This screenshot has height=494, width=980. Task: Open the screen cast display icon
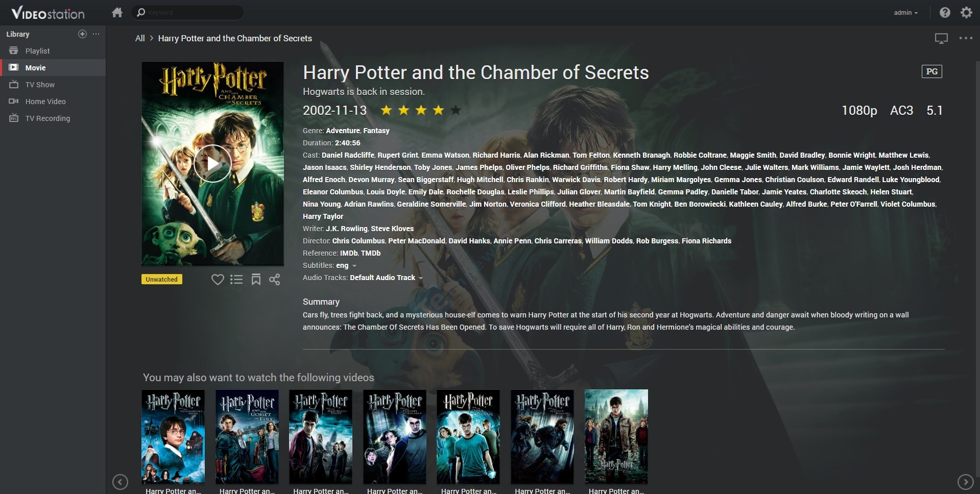coord(941,38)
